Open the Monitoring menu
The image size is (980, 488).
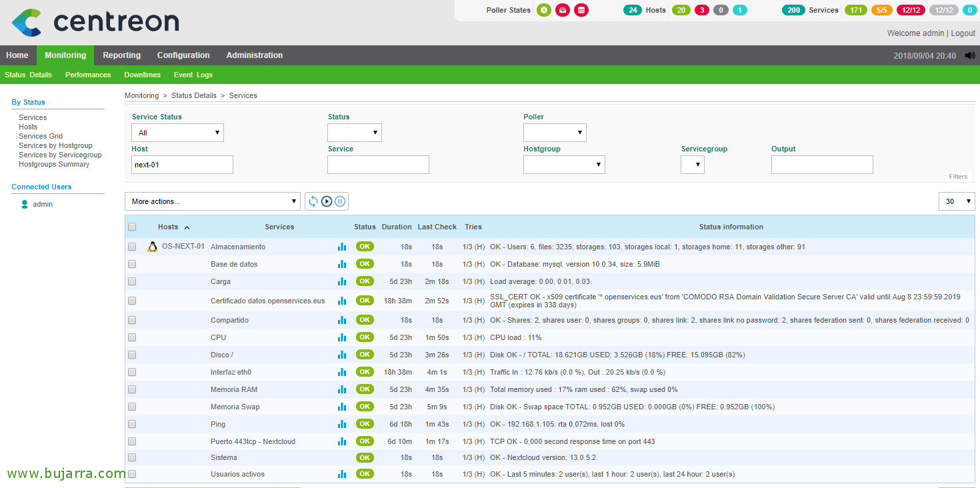[x=65, y=55]
